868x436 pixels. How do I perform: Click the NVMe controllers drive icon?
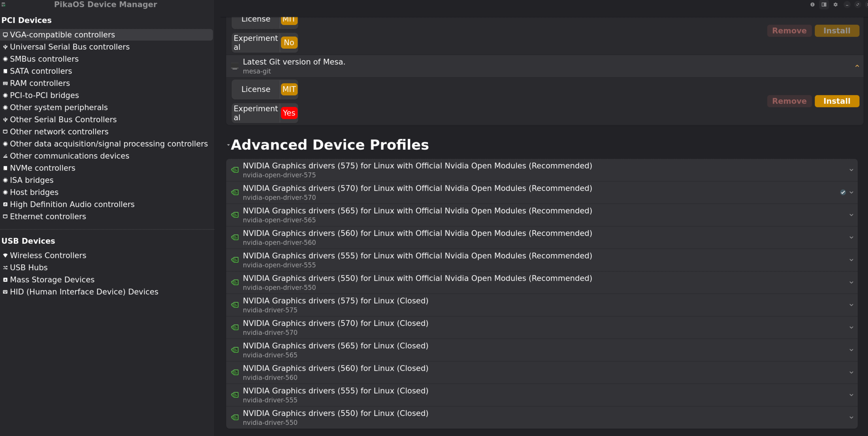click(x=5, y=168)
